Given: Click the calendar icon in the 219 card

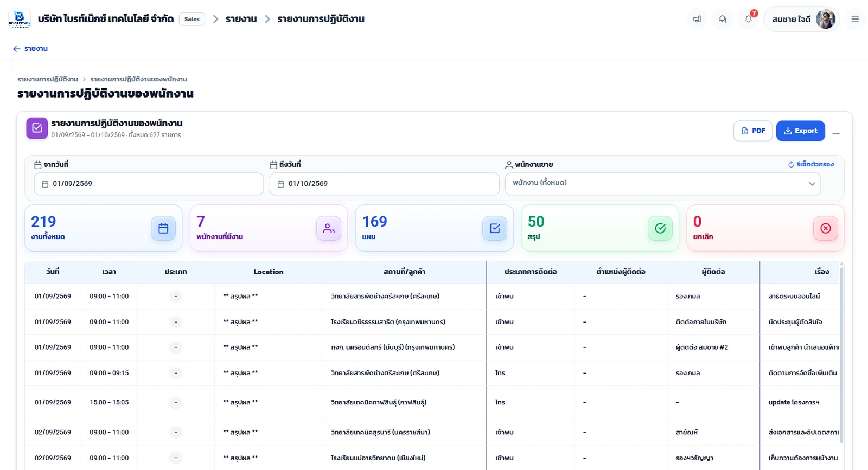Looking at the screenshot, I should point(163,228).
